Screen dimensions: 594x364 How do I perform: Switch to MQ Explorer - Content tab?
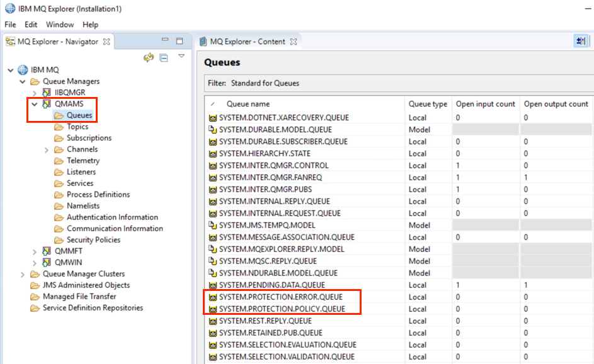click(x=248, y=42)
